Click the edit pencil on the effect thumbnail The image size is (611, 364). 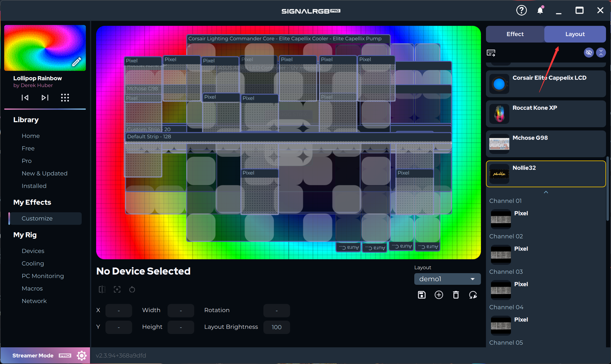click(77, 62)
